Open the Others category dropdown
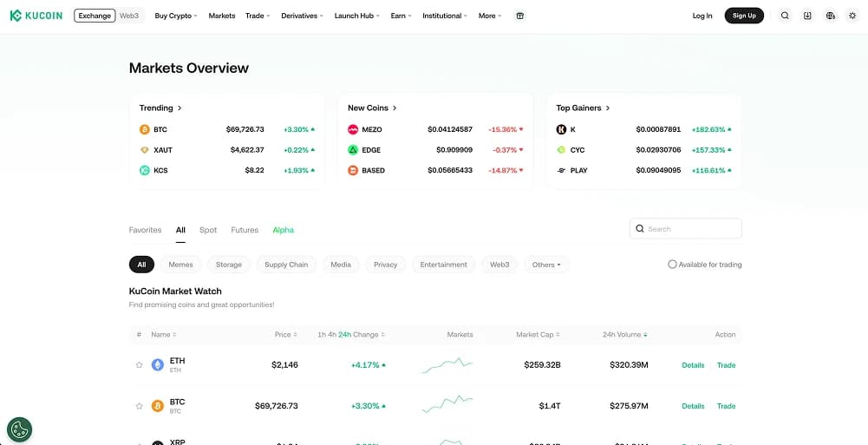 [x=546, y=265]
